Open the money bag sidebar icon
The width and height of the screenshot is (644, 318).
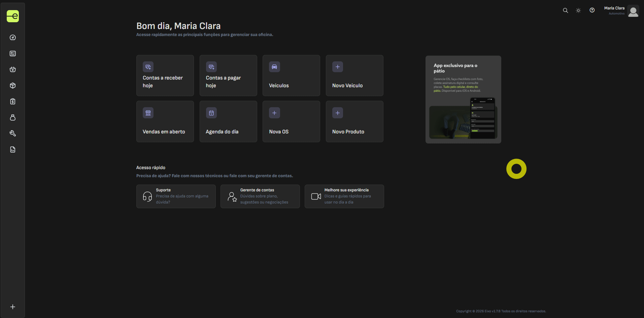click(13, 118)
